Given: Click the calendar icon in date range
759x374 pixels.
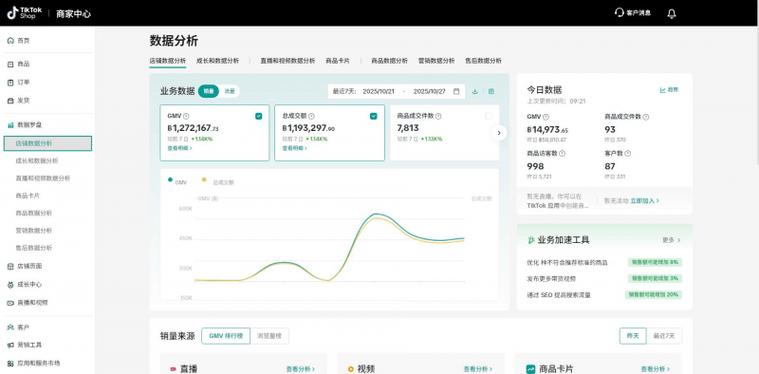Looking at the screenshot, I should (x=456, y=91).
